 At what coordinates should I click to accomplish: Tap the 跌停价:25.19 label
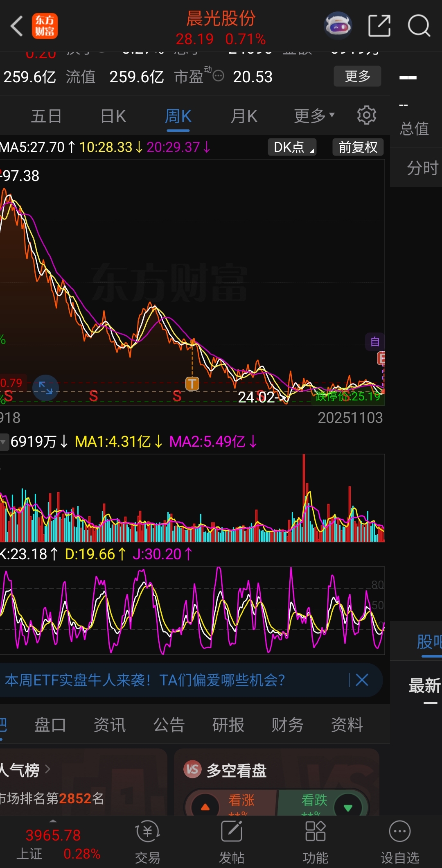(x=348, y=396)
